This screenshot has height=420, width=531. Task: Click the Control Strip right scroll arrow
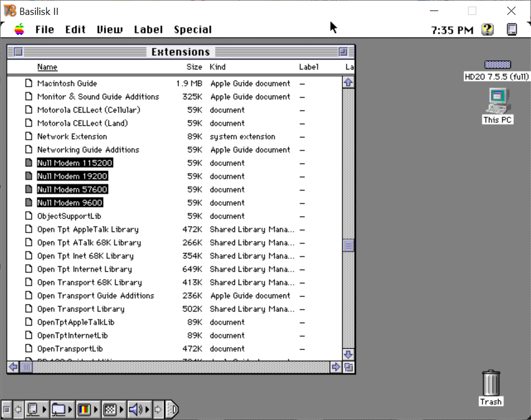point(158,410)
